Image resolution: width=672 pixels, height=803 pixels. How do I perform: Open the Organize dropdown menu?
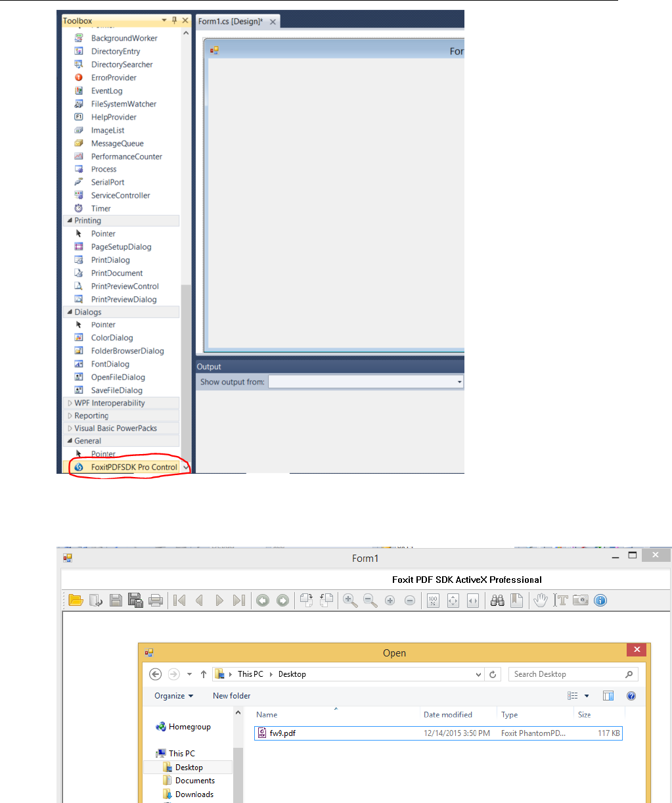point(174,696)
